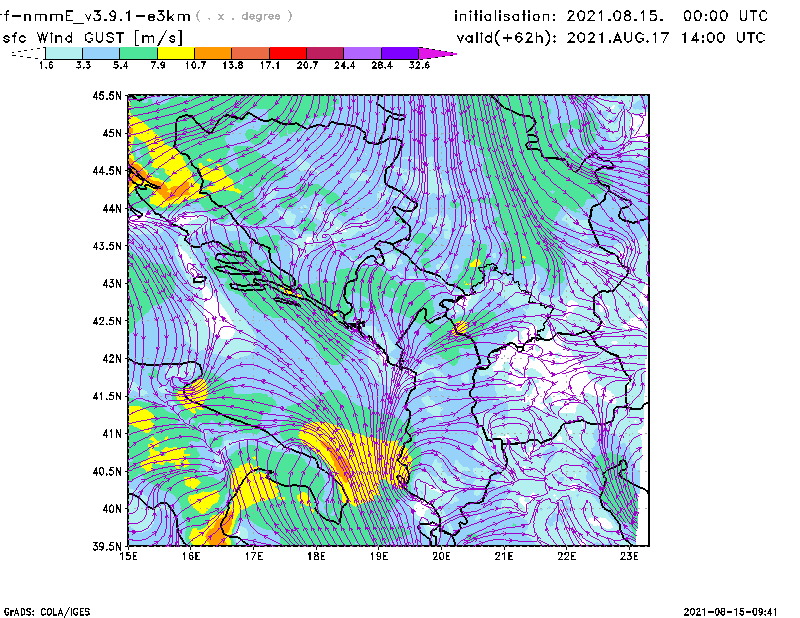Click the crimson legend swatch before 24.4
The image size is (800, 618).
click(x=326, y=53)
